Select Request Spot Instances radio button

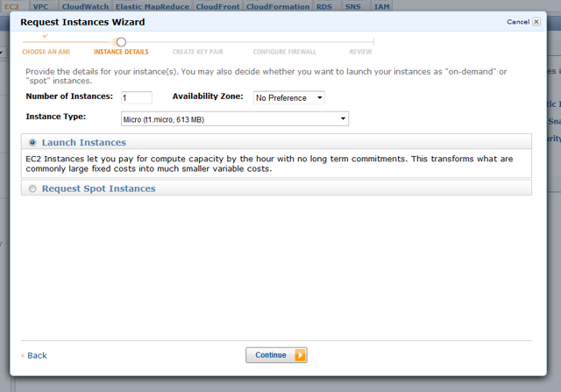pyautogui.click(x=32, y=189)
